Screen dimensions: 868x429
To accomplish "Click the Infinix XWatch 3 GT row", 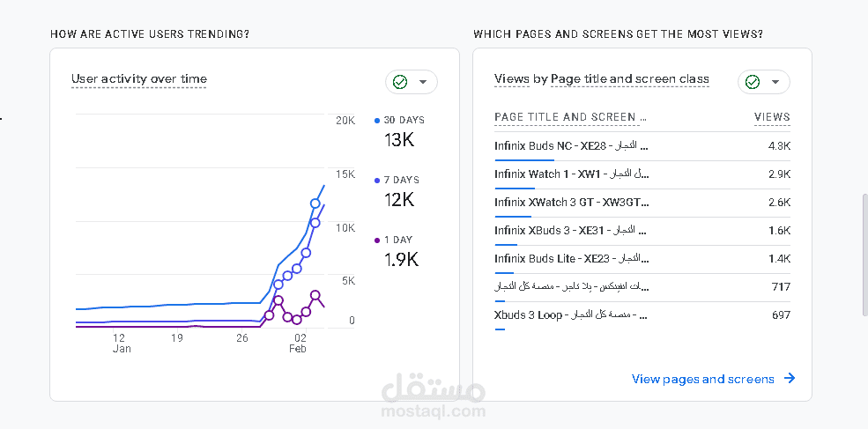I will coord(571,203).
